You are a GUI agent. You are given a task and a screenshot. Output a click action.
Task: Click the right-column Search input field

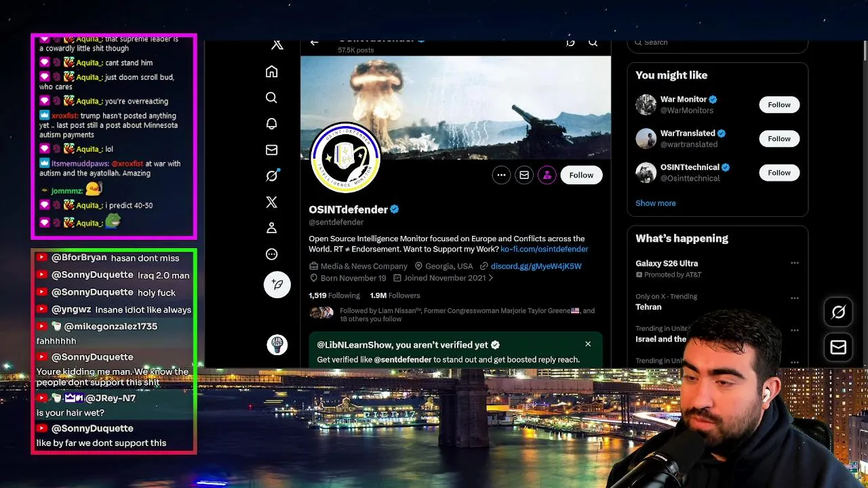pyautogui.click(x=717, y=43)
